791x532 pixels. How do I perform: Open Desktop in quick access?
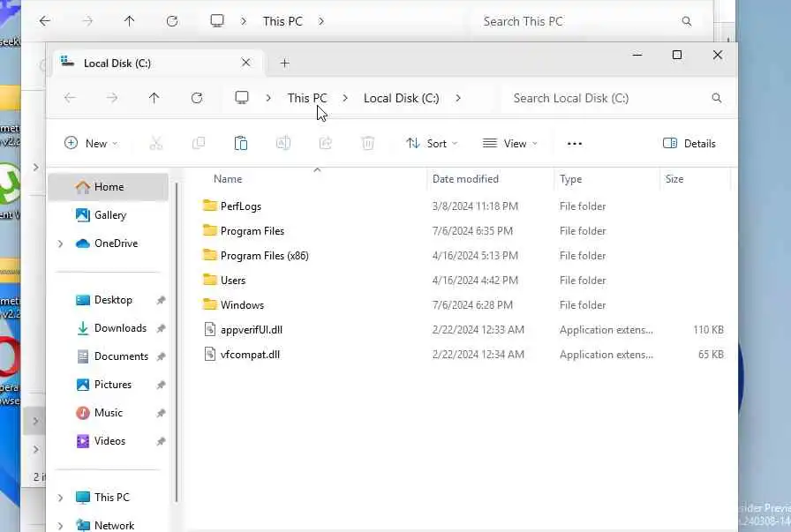113,300
